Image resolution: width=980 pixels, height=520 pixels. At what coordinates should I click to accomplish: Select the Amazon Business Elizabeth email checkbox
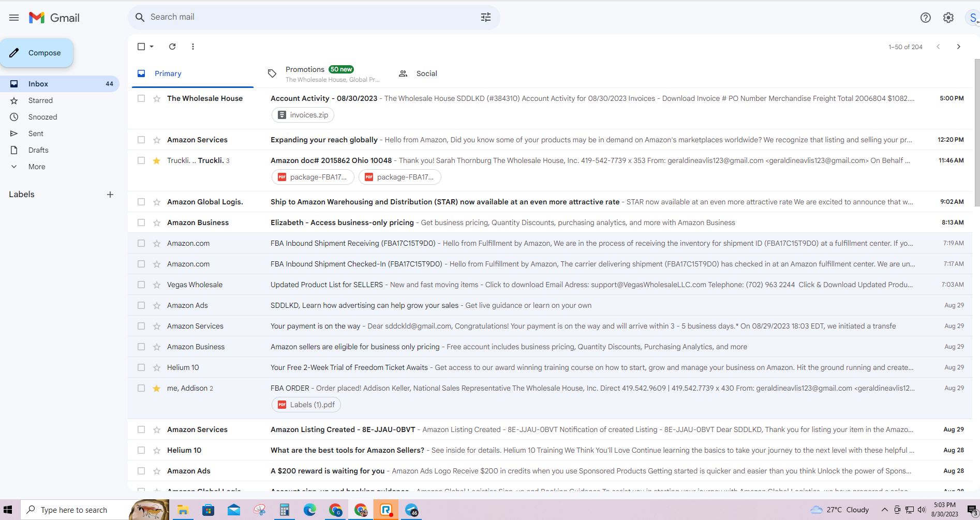pyautogui.click(x=141, y=222)
